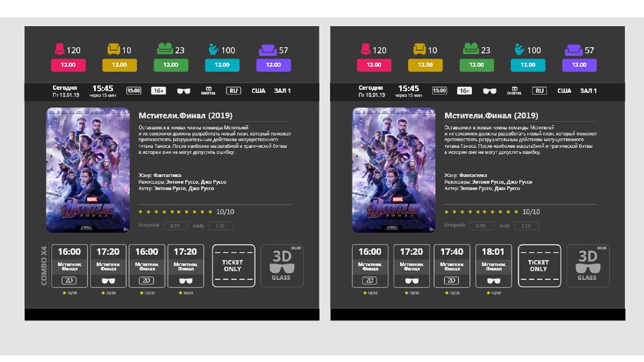This screenshot has width=644, height=362.
Task: Choose the green 12.00 price button in left panel
Action: [171, 65]
